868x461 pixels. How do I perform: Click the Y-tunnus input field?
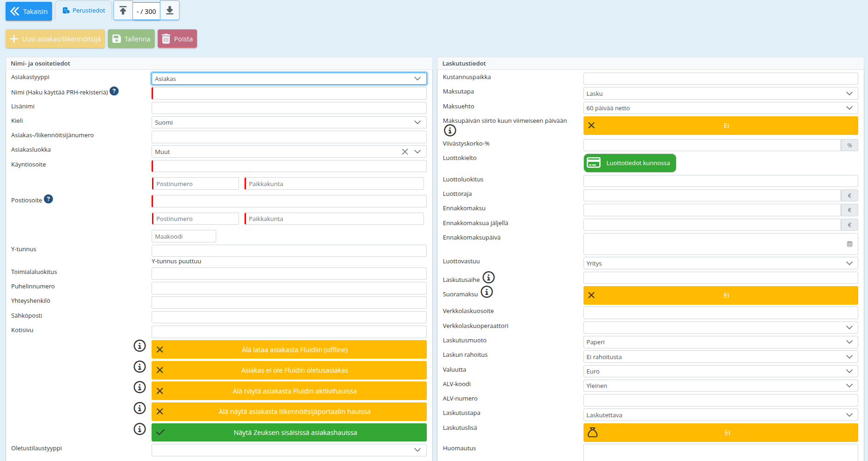pos(289,251)
